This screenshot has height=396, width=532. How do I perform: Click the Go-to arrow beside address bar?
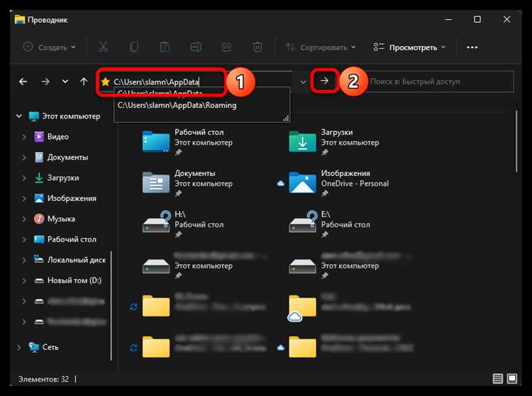325,81
